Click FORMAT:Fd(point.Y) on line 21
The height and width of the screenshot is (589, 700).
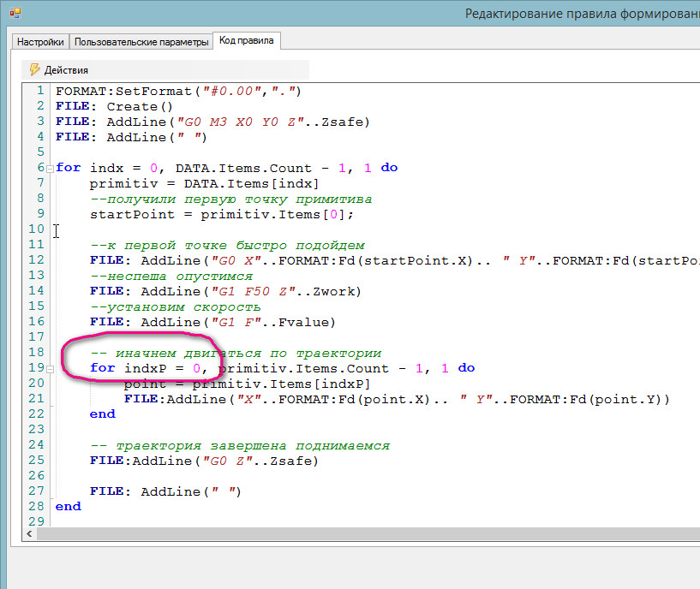point(586,399)
